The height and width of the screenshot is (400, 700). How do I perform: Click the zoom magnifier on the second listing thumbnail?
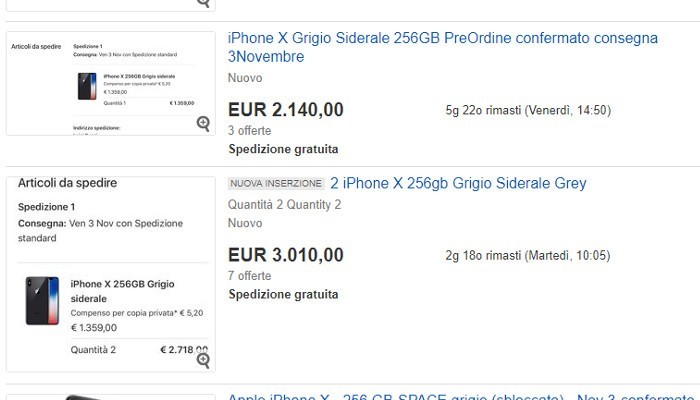[203, 359]
